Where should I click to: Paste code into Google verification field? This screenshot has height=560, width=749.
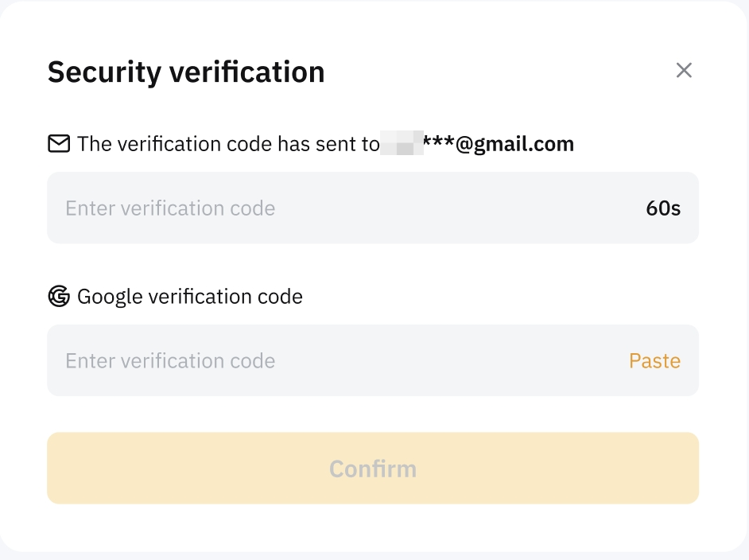[x=654, y=361]
